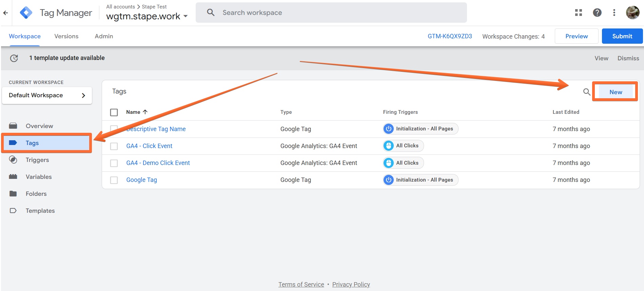Click the Tags label icon in sidebar
Image resolution: width=644 pixels, height=291 pixels.
click(13, 143)
